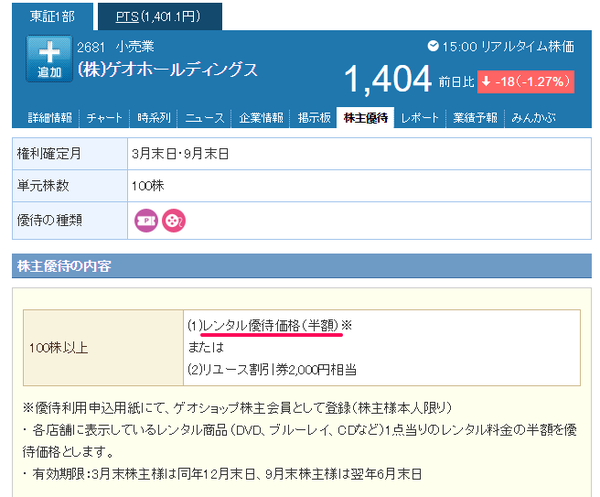This screenshot has width=600, height=497.
Task: Click the 単元株数 row header
Action: [x=70, y=186]
